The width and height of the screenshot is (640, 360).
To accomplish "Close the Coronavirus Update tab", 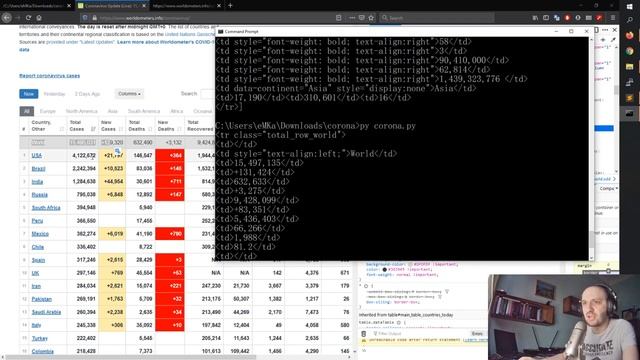I will (144, 6).
